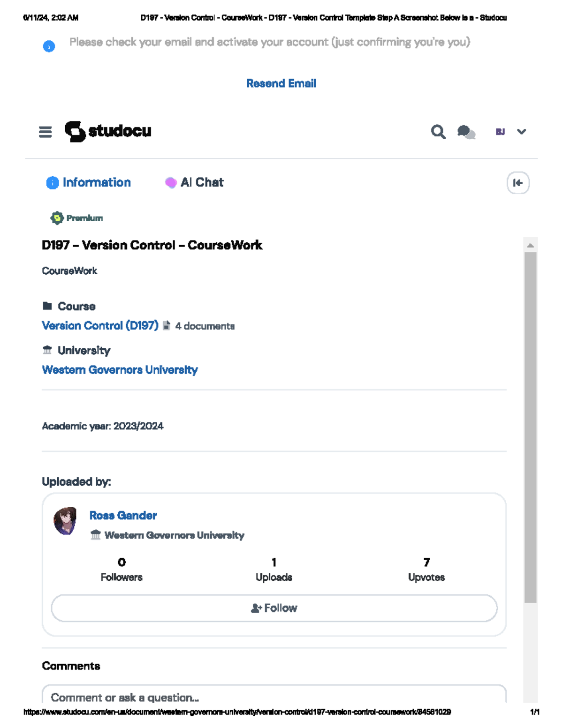The width and height of the screenshot is (563, 728).
Task: Click the scrollbar up arrow
Action: point(530,245)
